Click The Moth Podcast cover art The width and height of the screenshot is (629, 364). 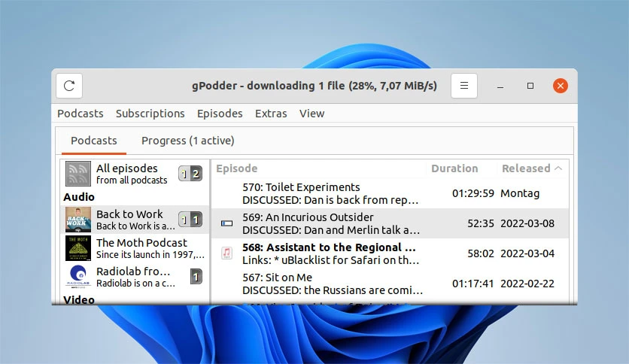(78, 248)
